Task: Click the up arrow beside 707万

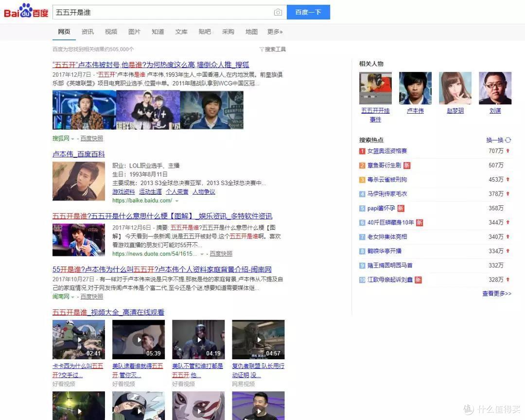Action: pyautogui.click(x=508, y=151)
